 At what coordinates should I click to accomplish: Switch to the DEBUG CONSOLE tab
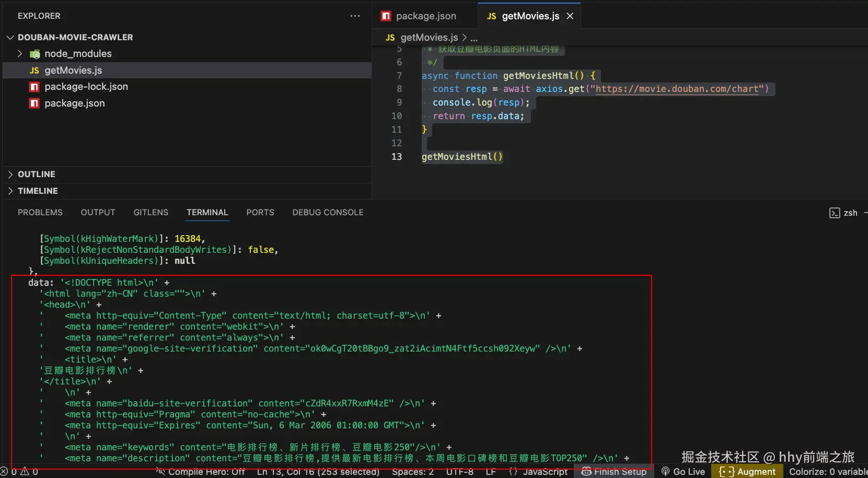[x=328, y=213]
